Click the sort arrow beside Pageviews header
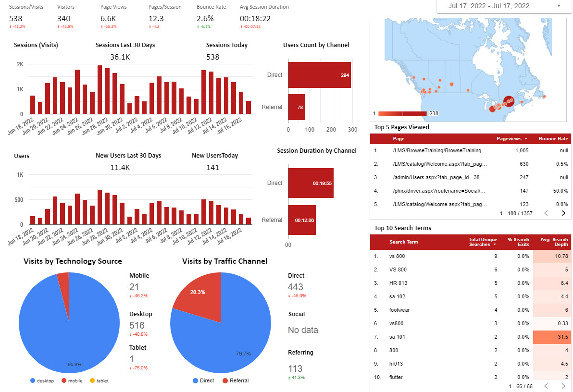Viewport: 573px width, 392px height. pyautogui.click(x=525, y=139)
